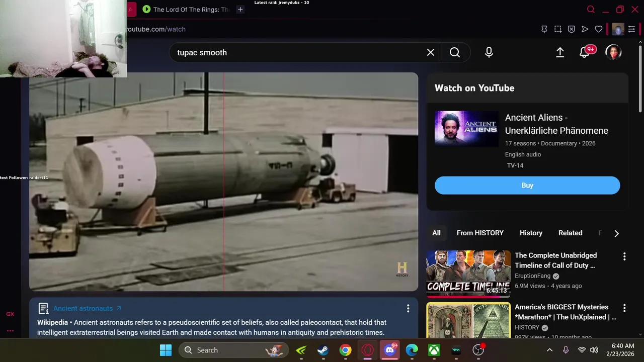
Task: Launch Google Chrome from taskbar
Action: [345, 350]
